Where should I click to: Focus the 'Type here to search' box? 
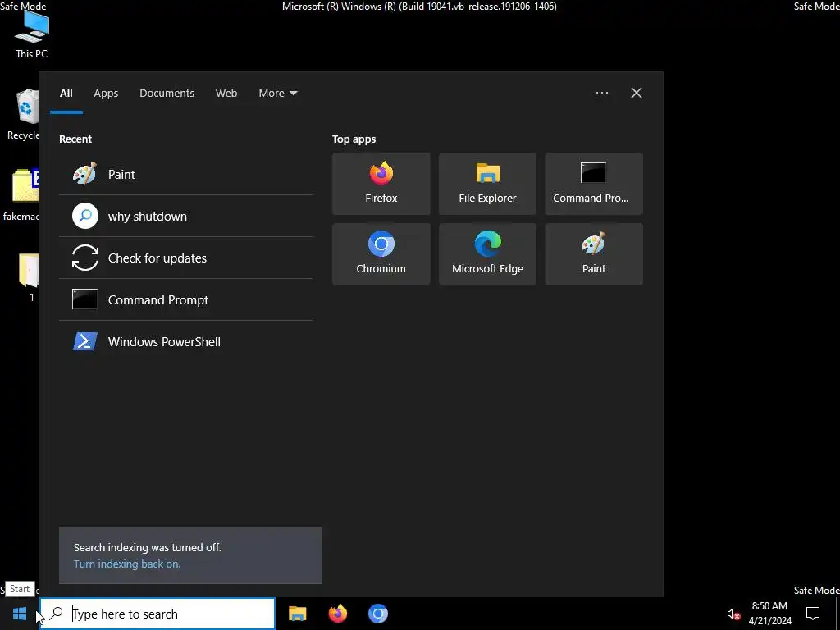coord(157,614)
